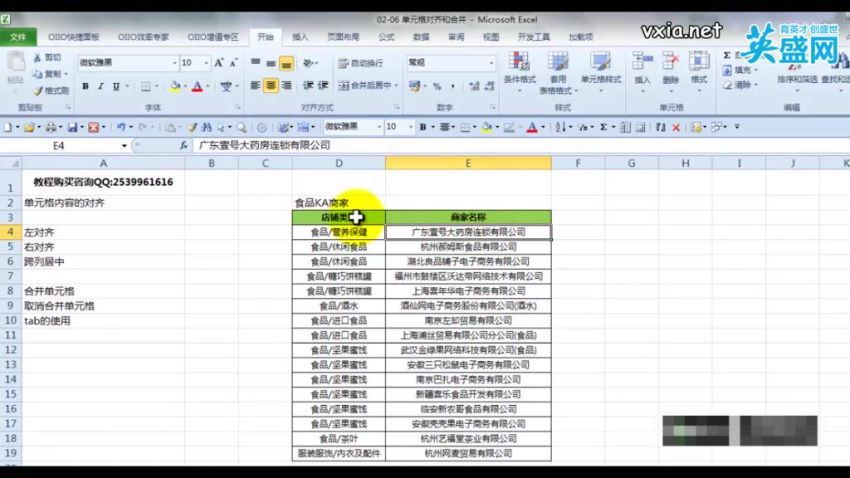Click the red Font Color A in lower toolbar

(532, 127)
